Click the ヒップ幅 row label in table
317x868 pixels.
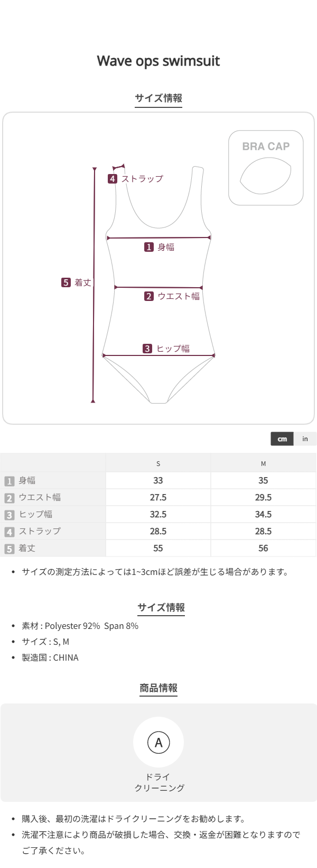pyautogui.click(x=35, y=515)
